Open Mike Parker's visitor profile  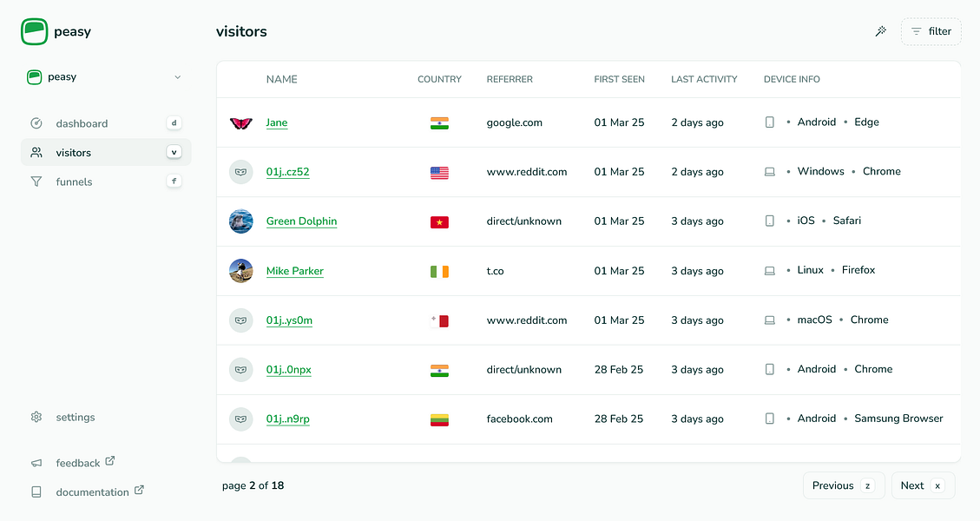[294, 271]
